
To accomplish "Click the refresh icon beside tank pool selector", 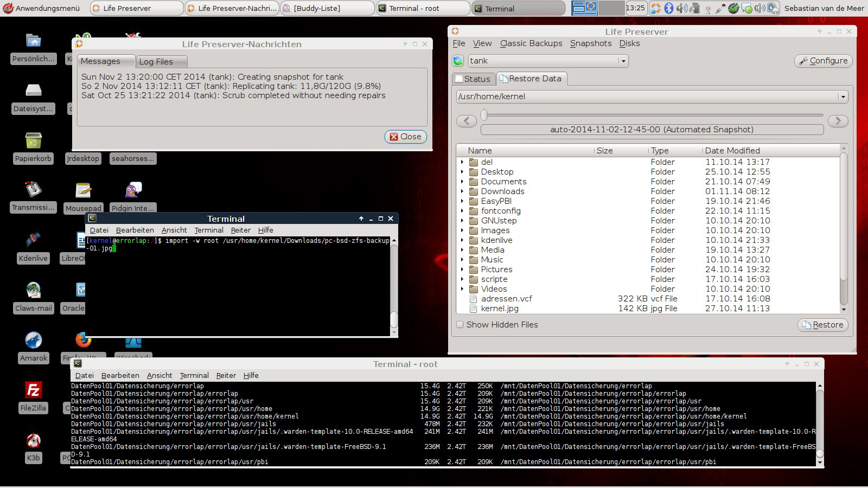I will point(458,61).
